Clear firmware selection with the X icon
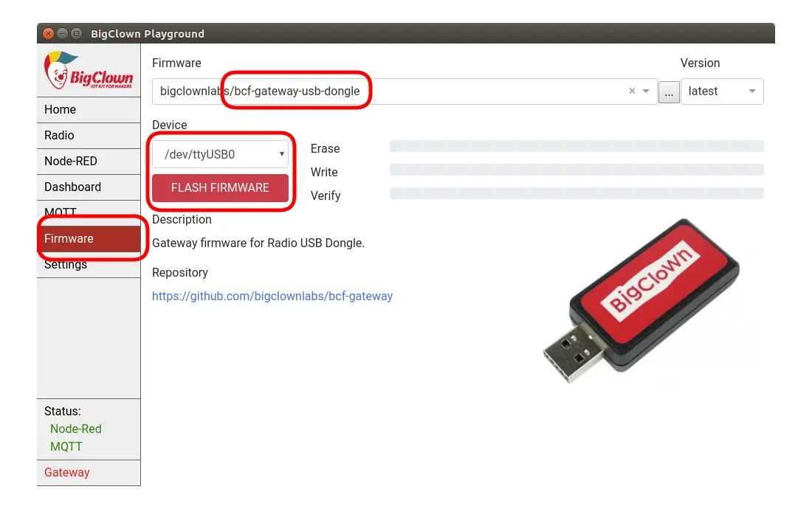This screenshot has height=509, width=812. coord(632,91)
